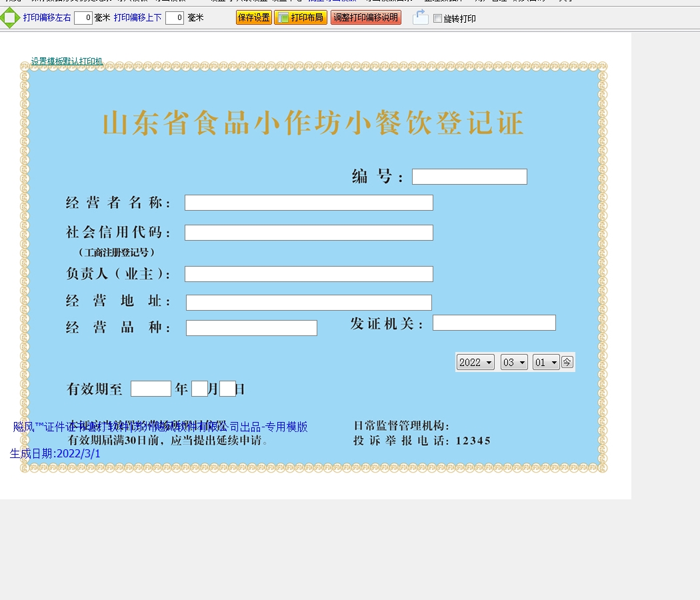The image size is (700, 600).
Task: Click the 经营者名称 text field
Action: coord(309,203)
